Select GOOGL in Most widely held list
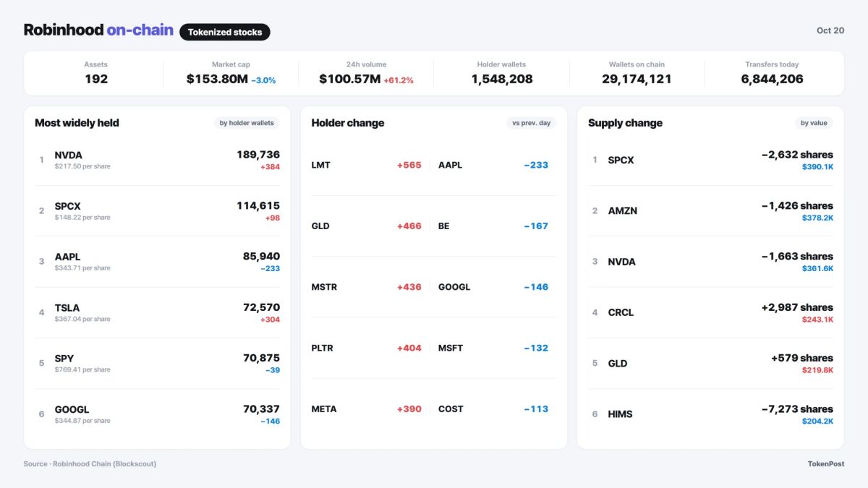Image resolution: width=868 pixels, height=488 pixels. [72, 409]
